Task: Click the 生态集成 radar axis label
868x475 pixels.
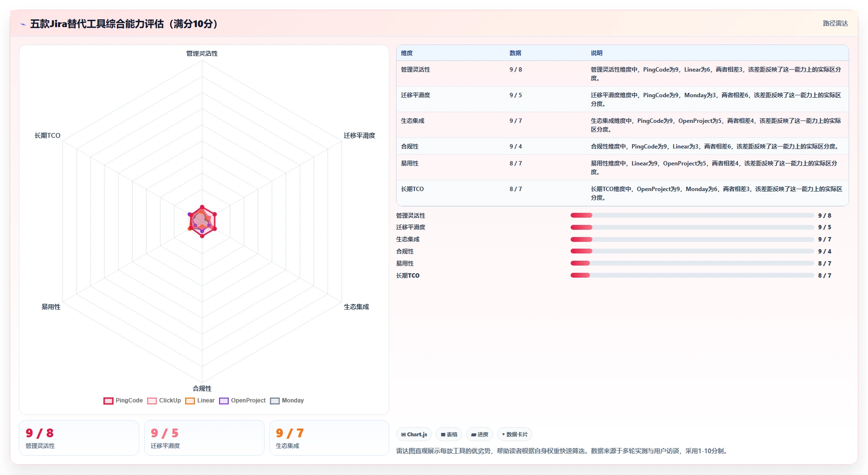Action: (356, 307)
